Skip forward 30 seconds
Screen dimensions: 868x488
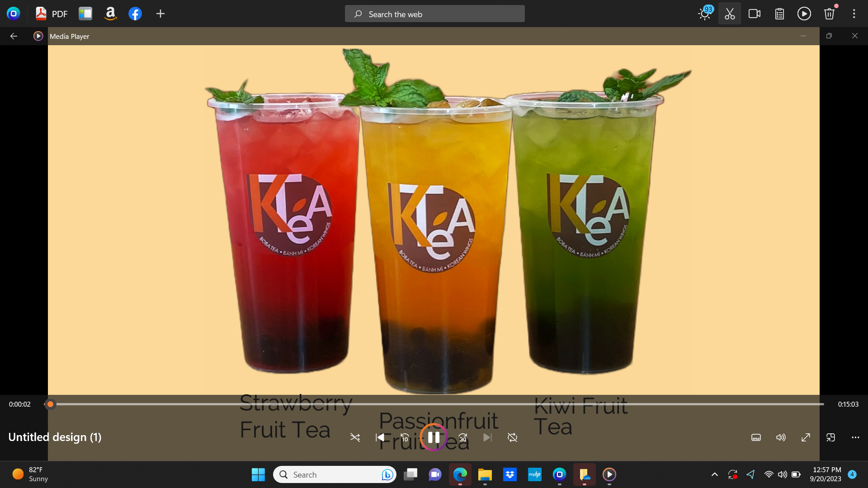pos(462,437)
